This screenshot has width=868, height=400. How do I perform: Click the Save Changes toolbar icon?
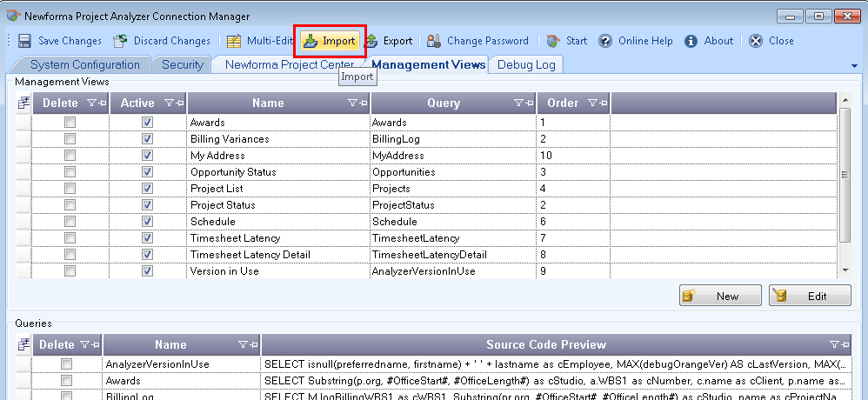click(x=24, y=41)
